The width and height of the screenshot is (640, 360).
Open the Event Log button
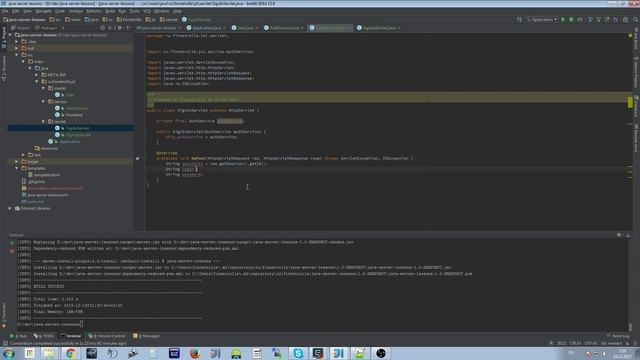point(618,336)
